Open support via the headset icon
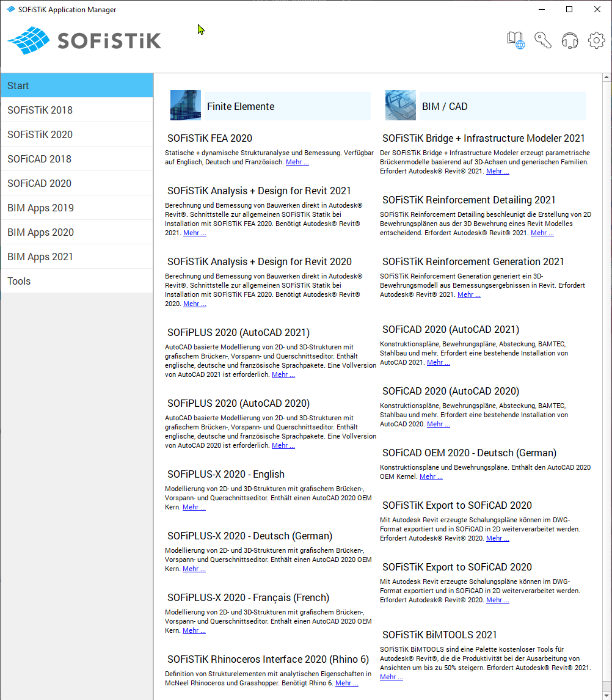This screenshot has width=612, height=700. pyautogui.click(x=569, y=40)
